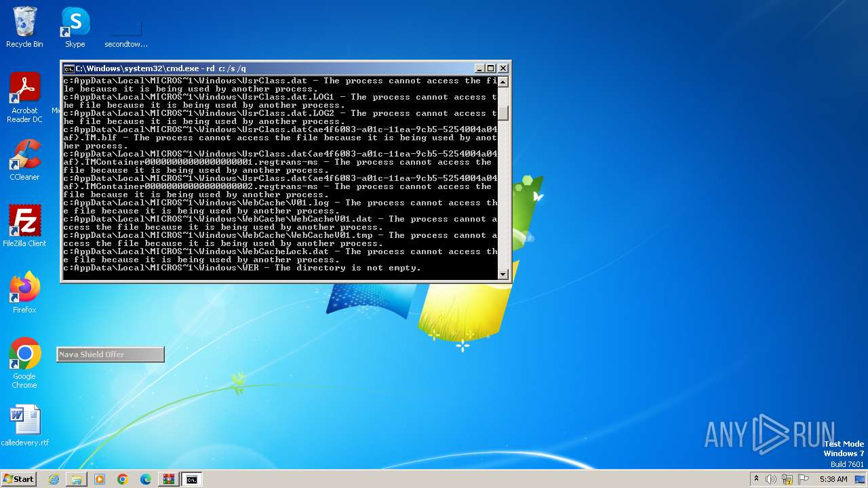Click the Show Desktop tray button

click(x=861, y=479)
